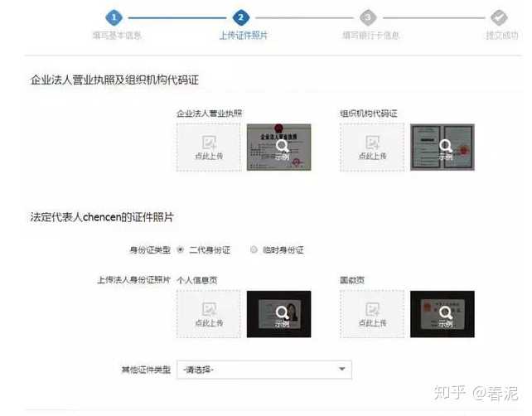Click heading 企业法人营业执照及组织机构代码证
Screen dimensions: 532x416
114,80
